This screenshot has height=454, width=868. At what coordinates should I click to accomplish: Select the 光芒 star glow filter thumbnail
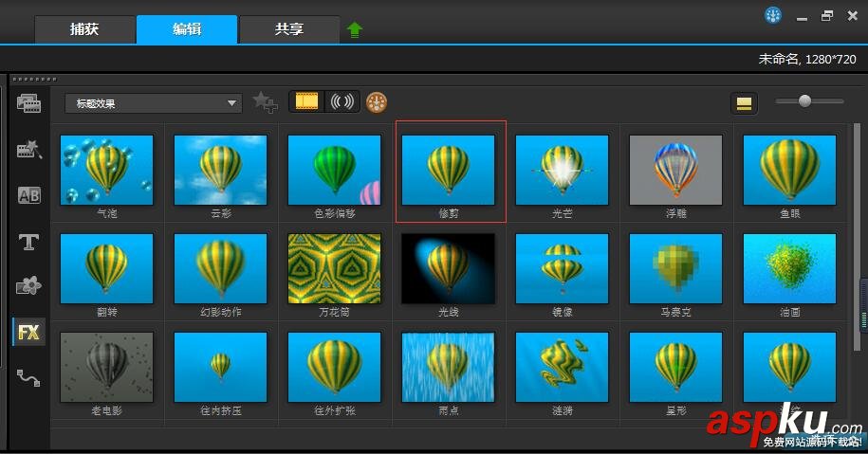click(562, 171)
